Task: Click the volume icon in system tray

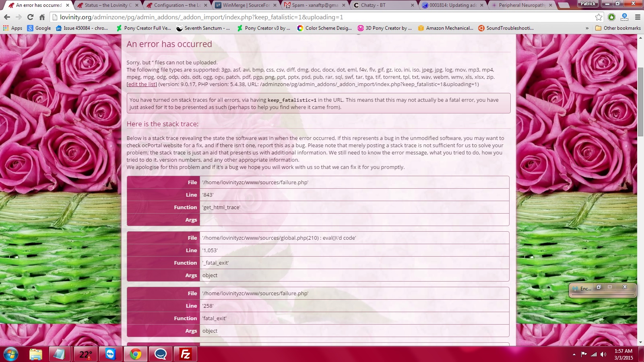Action: pyautogui.click(x=603, y=354)
